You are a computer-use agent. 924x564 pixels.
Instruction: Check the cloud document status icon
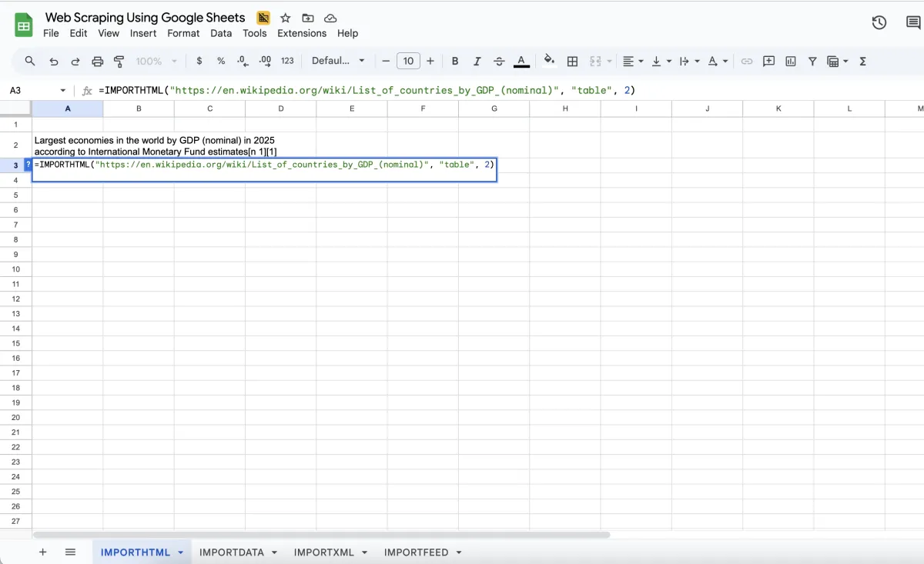click(330, 18)
